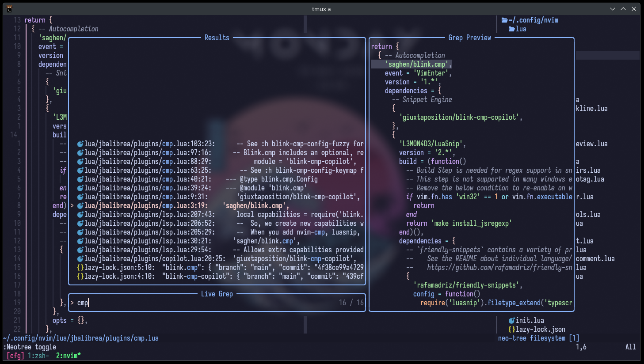Click the neo-tree filesystem [1] statusline
This screenshot has height=364, width=644.
tap(538, 338)
